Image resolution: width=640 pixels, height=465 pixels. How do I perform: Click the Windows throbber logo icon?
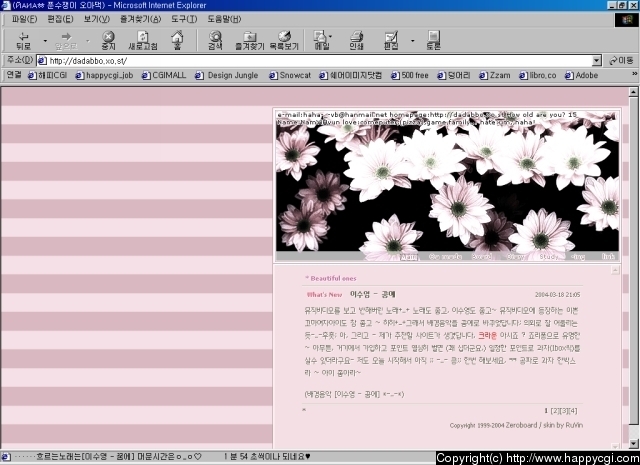click(x=627, y=20)
